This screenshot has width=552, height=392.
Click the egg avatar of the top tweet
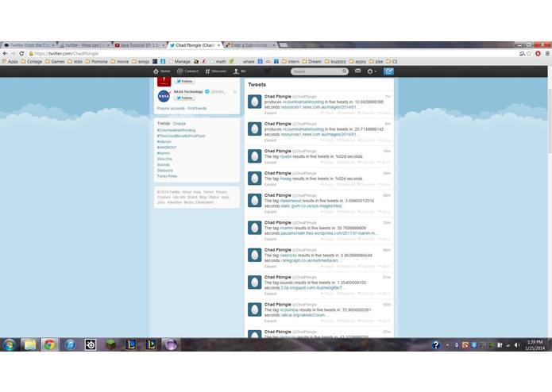(254, 102)
